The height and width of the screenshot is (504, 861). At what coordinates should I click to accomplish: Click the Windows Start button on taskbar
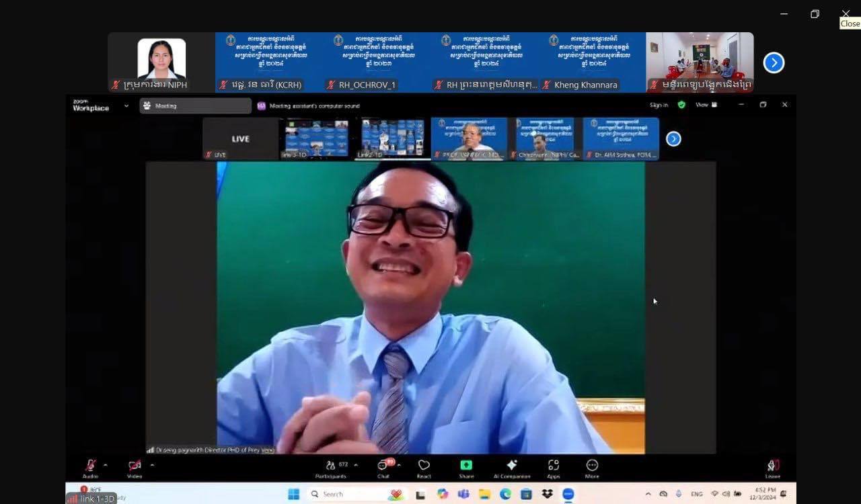tap(293, 495)
